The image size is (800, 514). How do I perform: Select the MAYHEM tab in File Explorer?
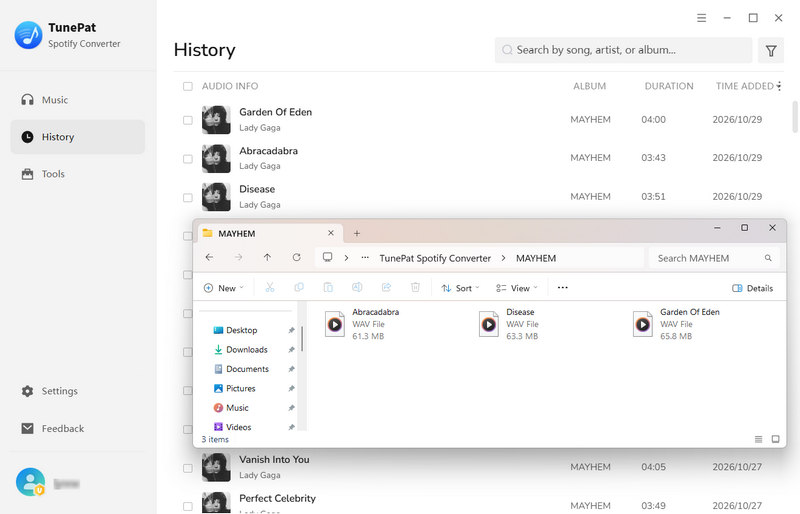[268, 233]
